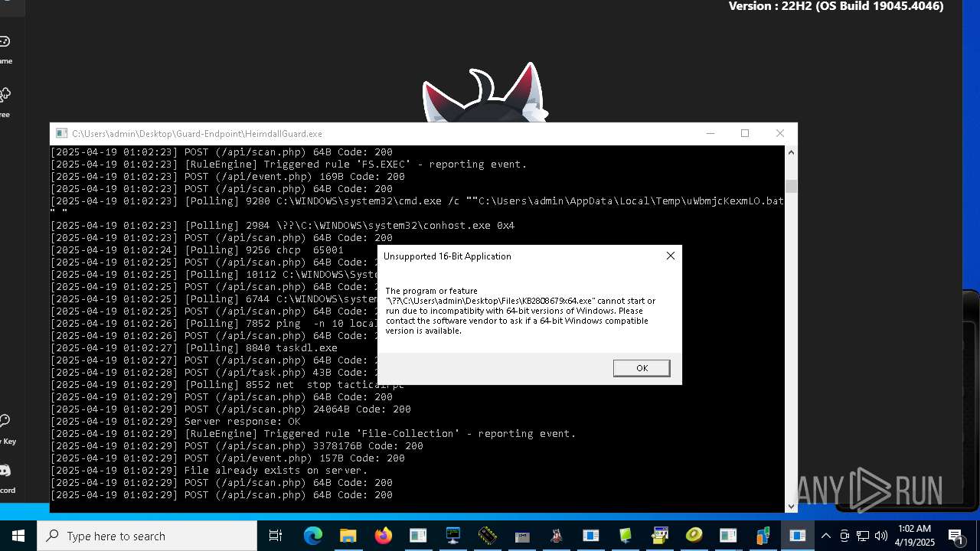Viewport: 980px width, 551px height.
Task: Click the console scrollbar up arrow
Action: [x=791, y=152]
